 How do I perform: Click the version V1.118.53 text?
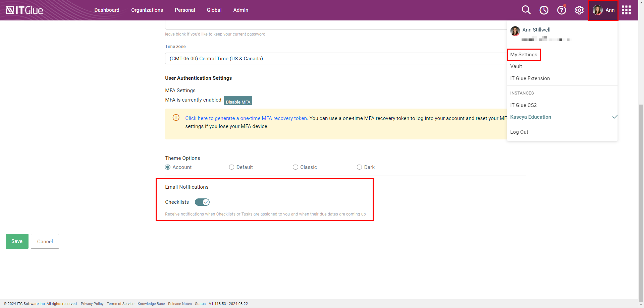point(228,304)
